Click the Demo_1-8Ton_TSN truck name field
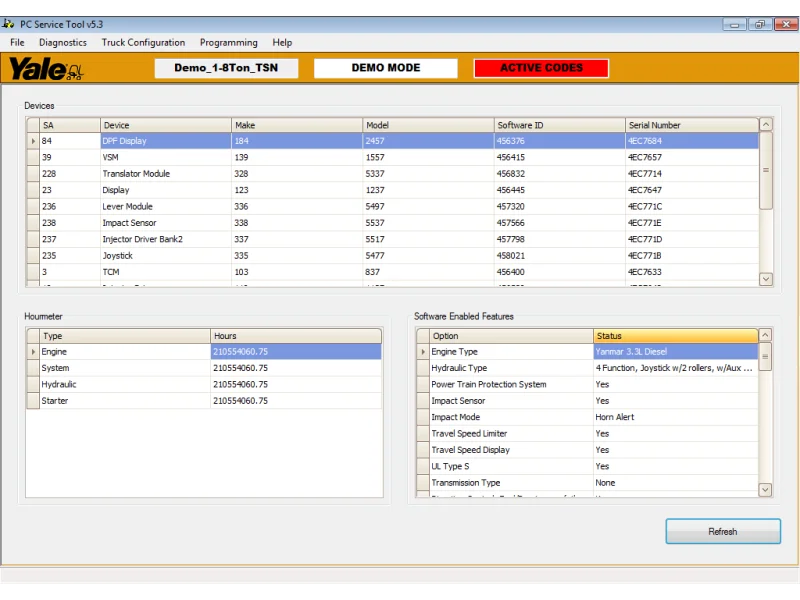Screen dimensions: 800x600 coord(226,68)
